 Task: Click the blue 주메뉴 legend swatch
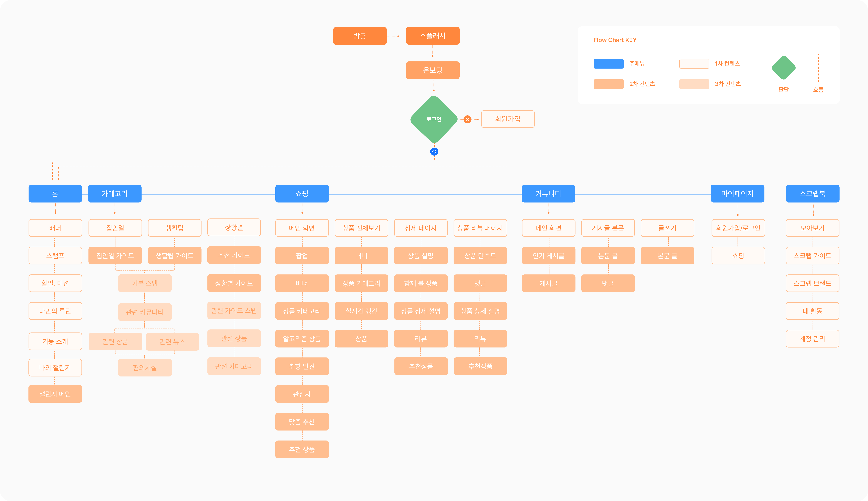[608, 64]
